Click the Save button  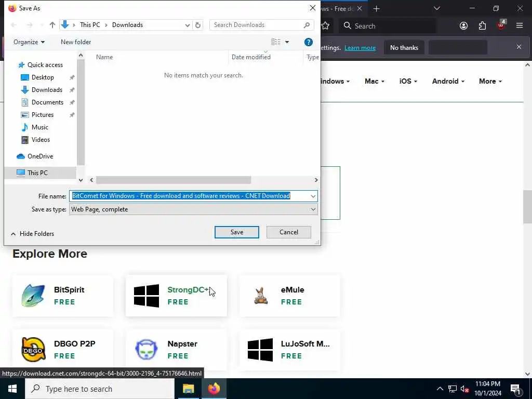point(237,232)
